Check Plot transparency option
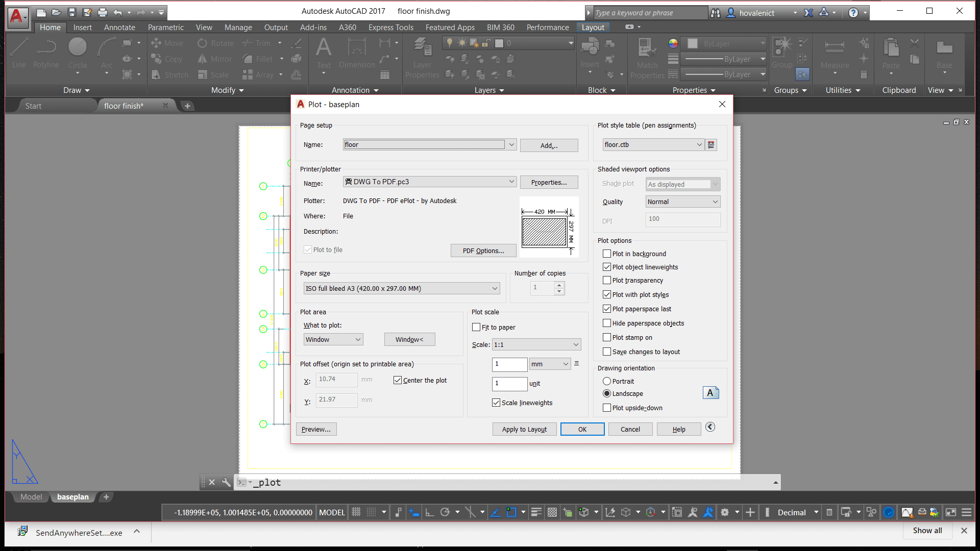The width and height of the screenshot is (980, 551). click(x=606, y=280)
